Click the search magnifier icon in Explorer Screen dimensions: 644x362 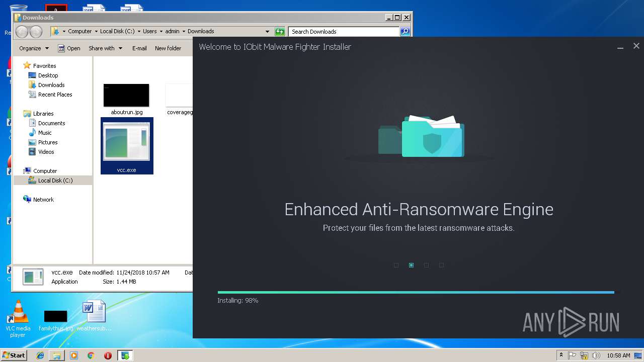click(405, 32)
